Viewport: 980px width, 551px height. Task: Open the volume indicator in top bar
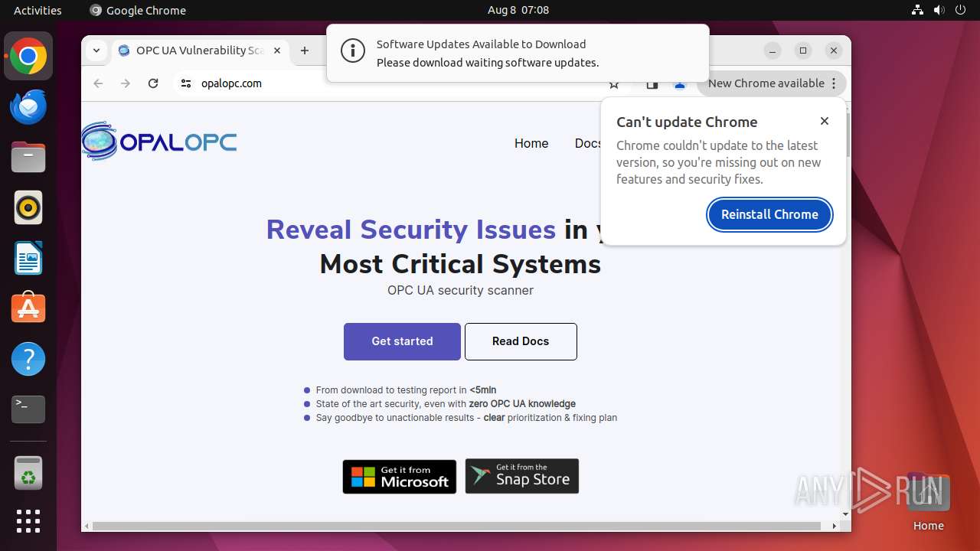tap(939, 10)
